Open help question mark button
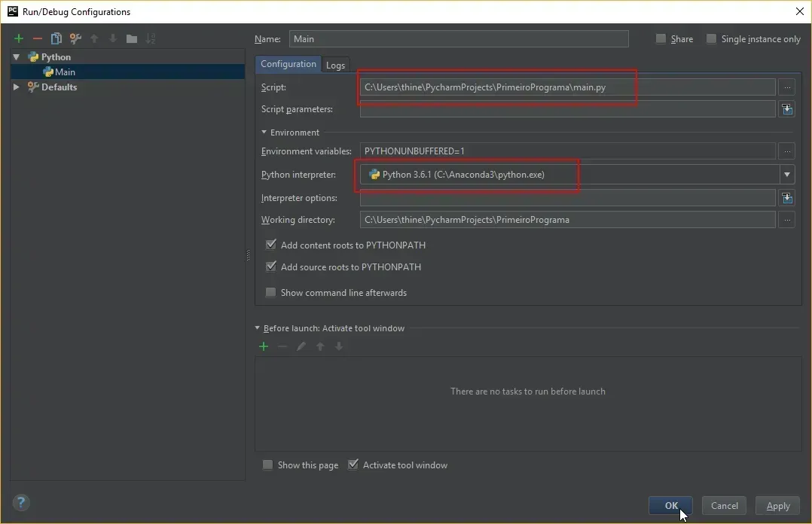Screen dimensions: 812x524 click(x=21, y=502)
